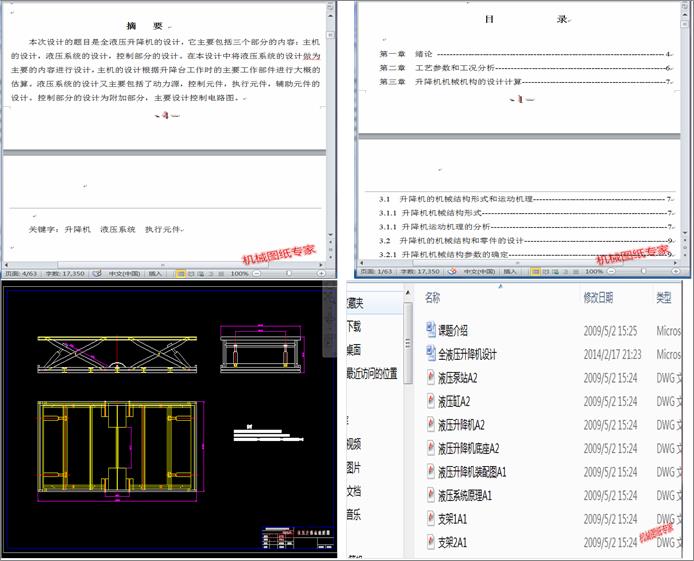694x561 pixels.
Task: Click 摘要 heading in left Word window
Action: pos(144,26)
